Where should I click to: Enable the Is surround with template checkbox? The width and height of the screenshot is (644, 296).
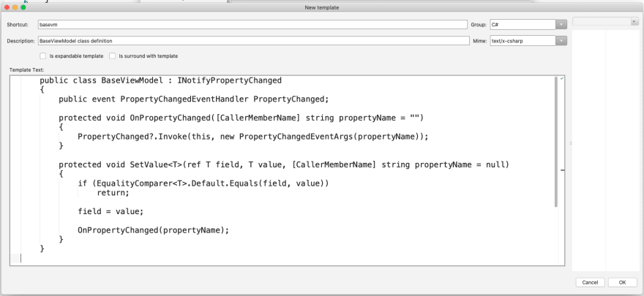112,56
